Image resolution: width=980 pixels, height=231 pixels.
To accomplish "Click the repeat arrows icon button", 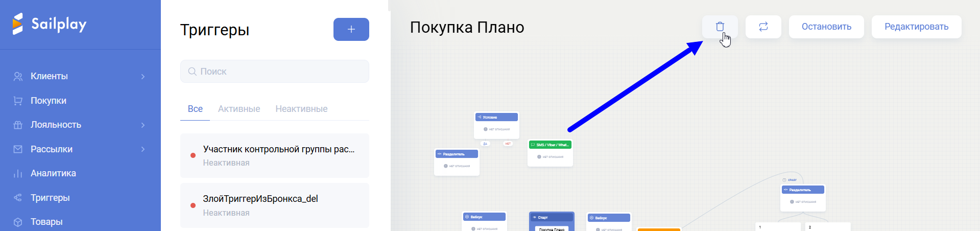I will point(763,27).
